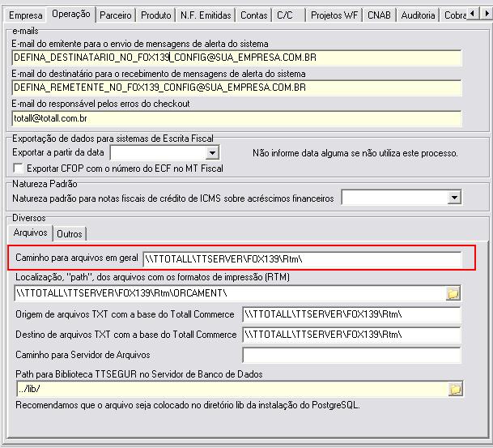Enable Exportar CFOP com número do ECF checkbox
This screenshot has width=493, height=448.
pos(19,169)
